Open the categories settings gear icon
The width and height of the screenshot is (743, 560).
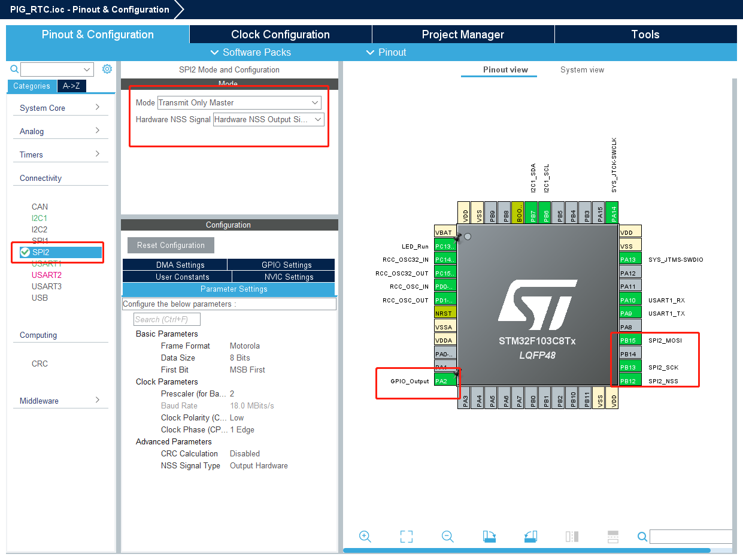coord(107,69)
